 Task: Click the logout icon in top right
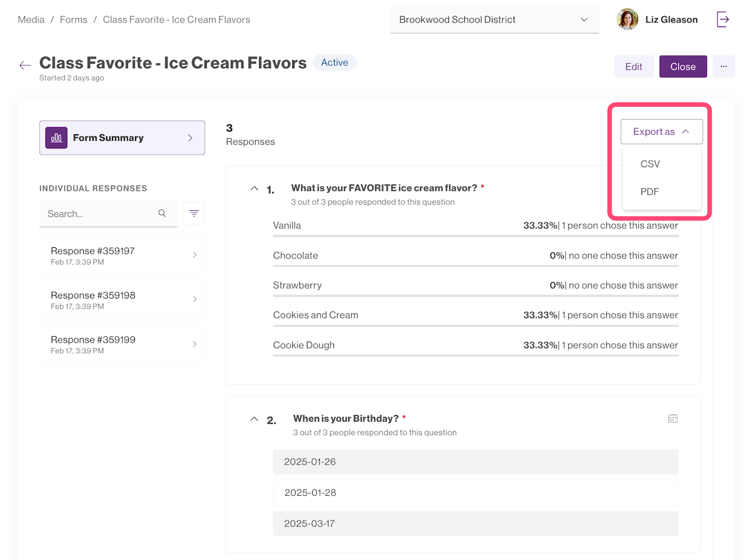click(x=723, y=19)
